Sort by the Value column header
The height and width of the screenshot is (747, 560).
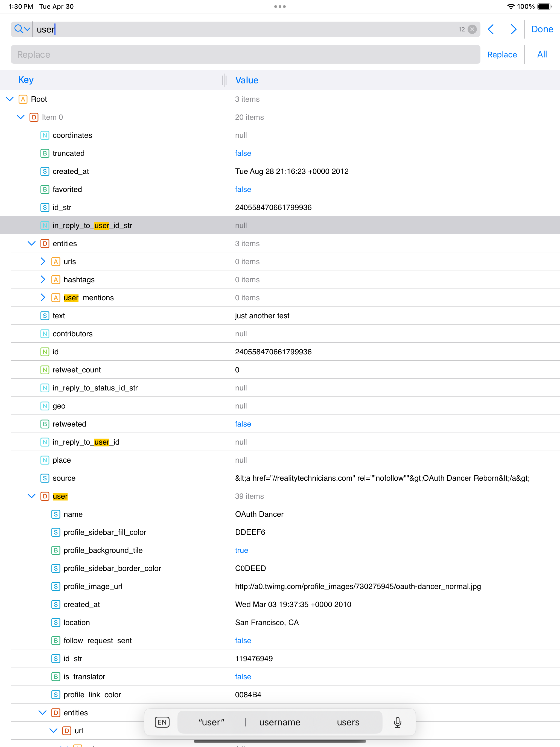point(247,80)
